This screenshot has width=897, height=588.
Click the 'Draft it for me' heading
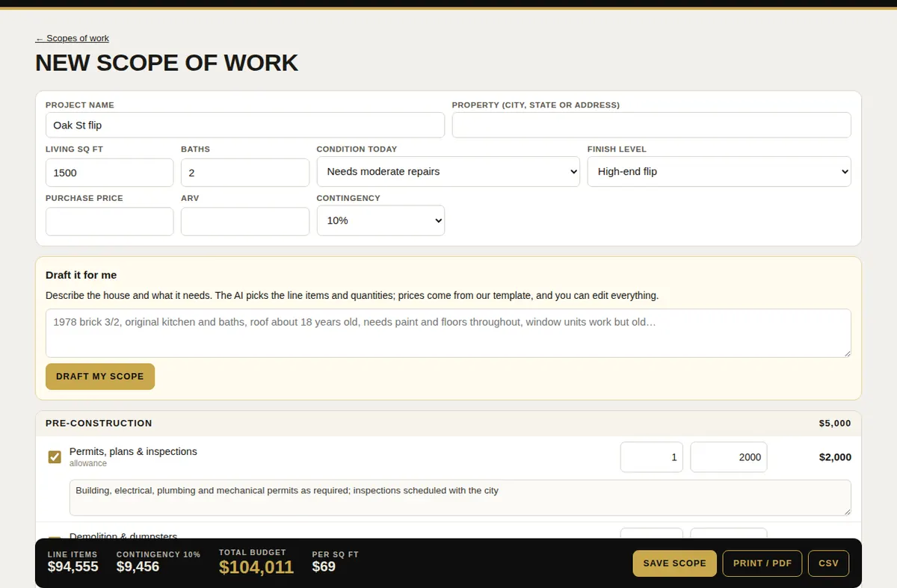[x=81, y=275]
